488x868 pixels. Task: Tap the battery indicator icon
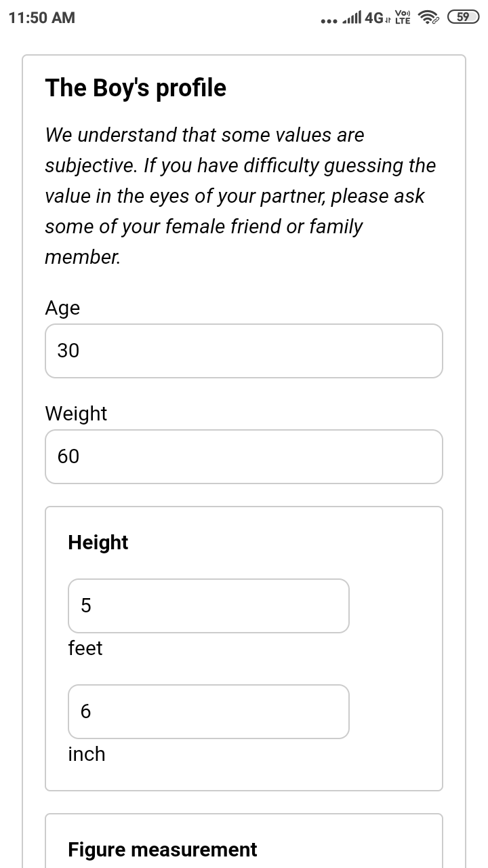pyautogui.click(x=463, y=18)
